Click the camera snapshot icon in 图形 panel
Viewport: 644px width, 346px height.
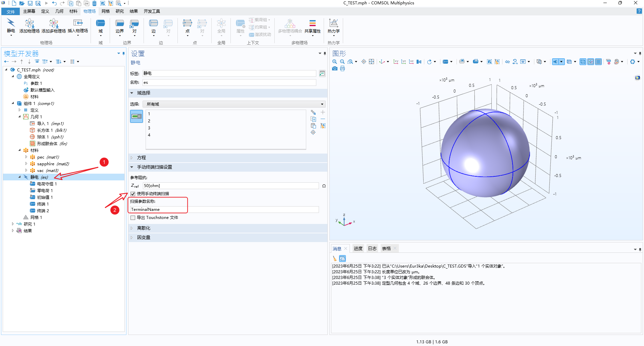click(335, 69)
